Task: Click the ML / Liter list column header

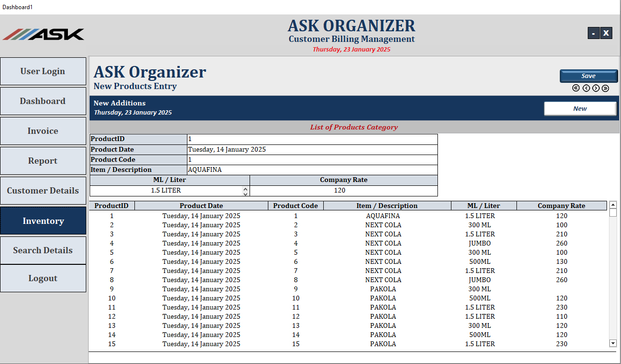Action: point(484,206)
